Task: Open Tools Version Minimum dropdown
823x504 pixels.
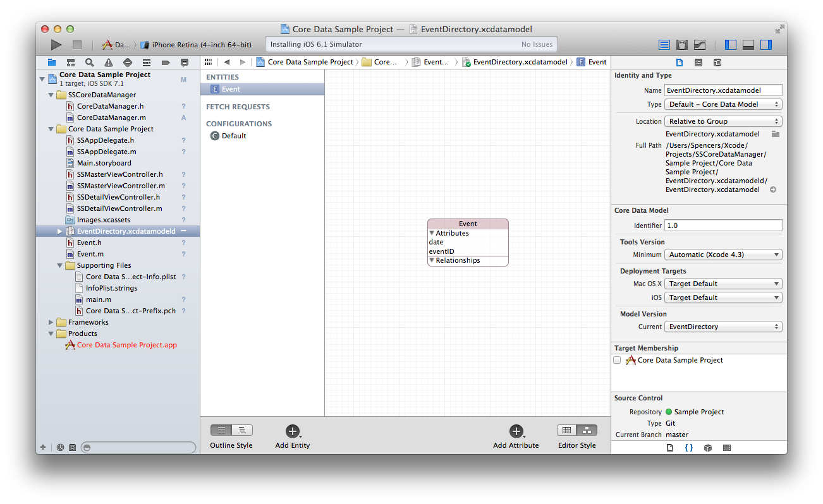Action: point(723,255)
